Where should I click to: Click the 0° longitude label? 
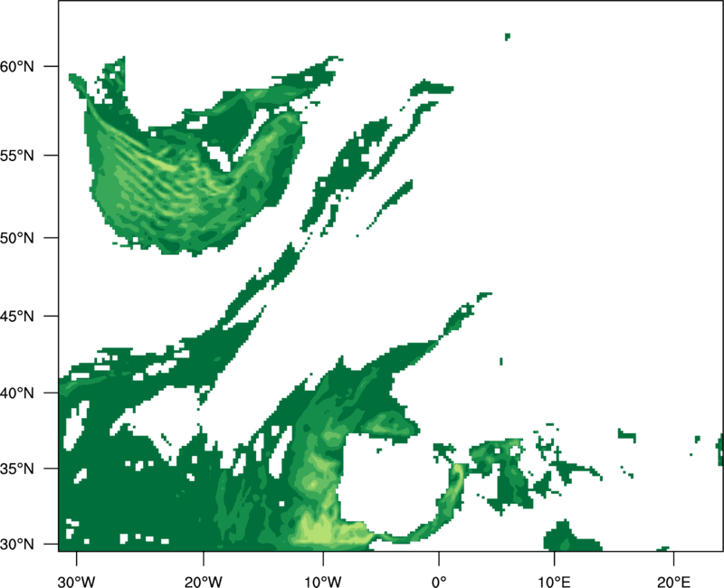pos(439,582)
